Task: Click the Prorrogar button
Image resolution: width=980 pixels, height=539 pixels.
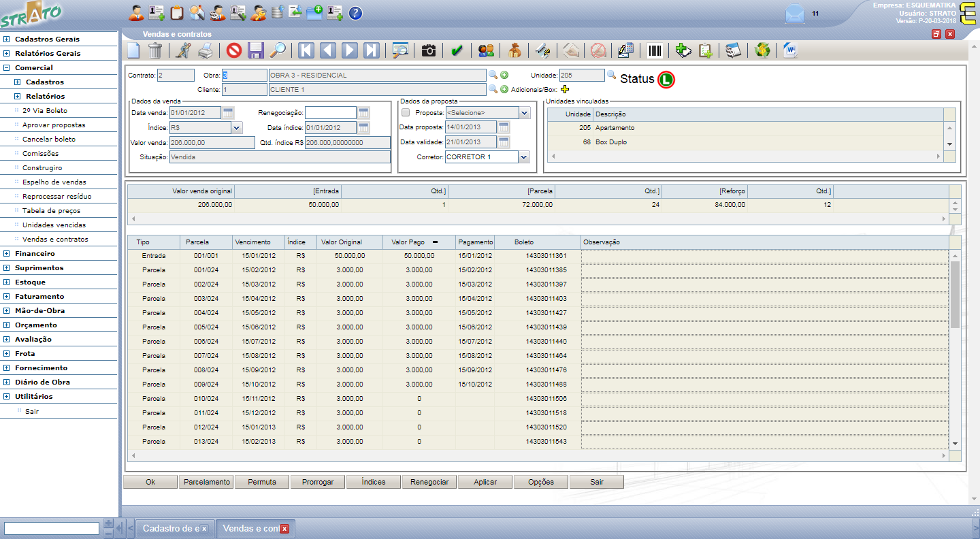Action: (x=318, y=482)
